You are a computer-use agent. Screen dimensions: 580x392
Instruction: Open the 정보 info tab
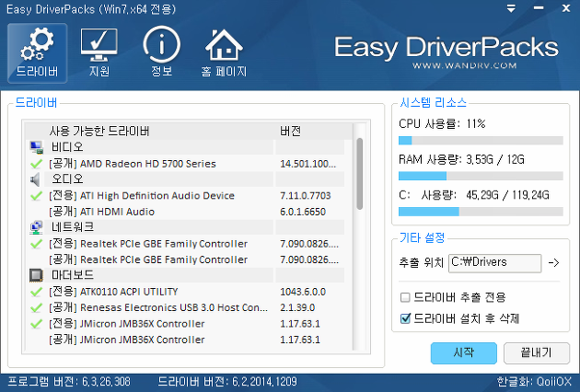point(162,52)
